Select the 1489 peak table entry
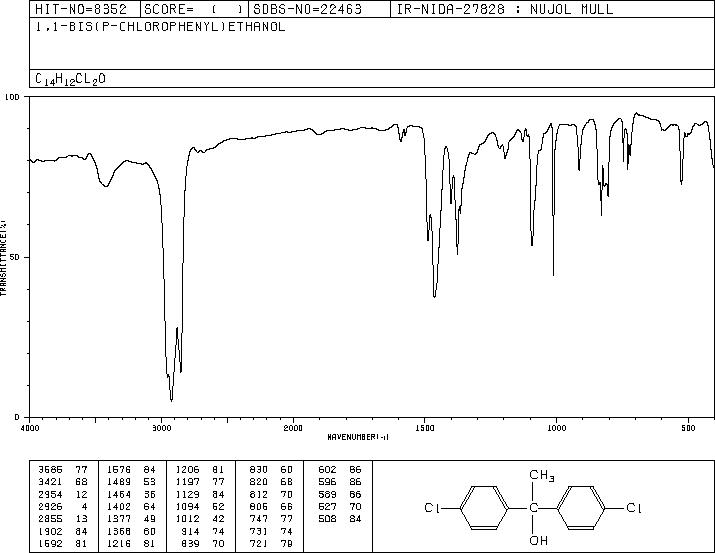This screenshot has width=715, height=553. pyautogui.click(x=131, y=482)
